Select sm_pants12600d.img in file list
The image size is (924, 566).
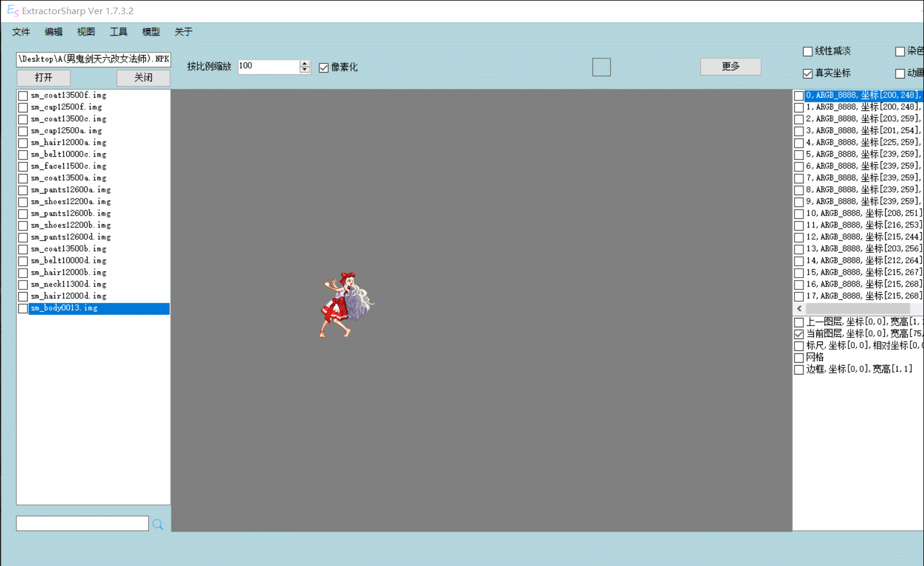coord(71,237)
